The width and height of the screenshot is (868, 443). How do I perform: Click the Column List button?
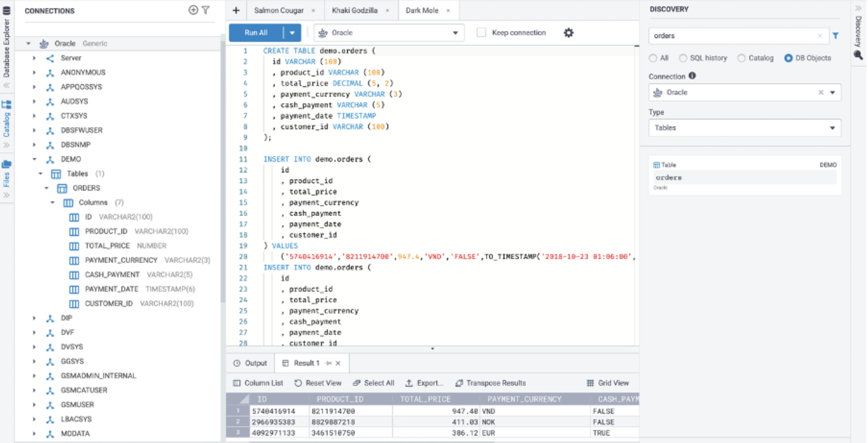click(x=258, y=383)
